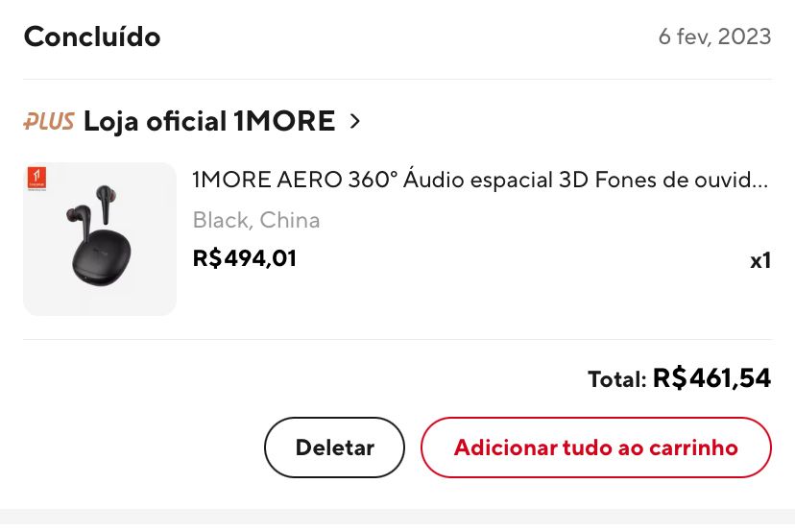Click the PLUS badge icon
Viewport: 795px width, 532px height.
(x=49, y=121)
